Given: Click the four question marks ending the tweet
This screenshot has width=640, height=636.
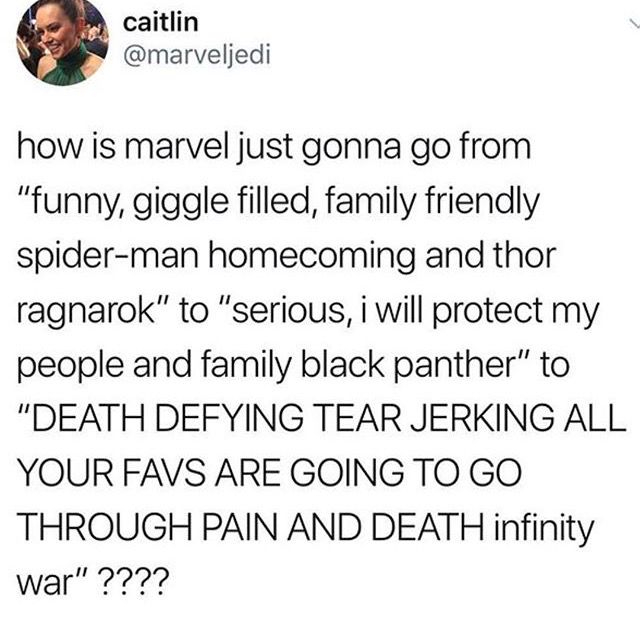Looking at the screenshot, I should point(132,582).
